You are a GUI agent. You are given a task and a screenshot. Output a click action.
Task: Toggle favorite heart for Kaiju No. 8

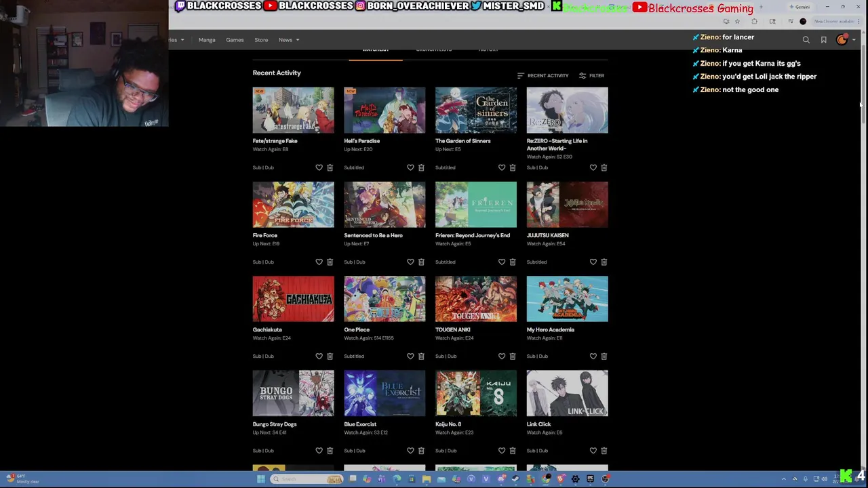click(x=502, y=451)
